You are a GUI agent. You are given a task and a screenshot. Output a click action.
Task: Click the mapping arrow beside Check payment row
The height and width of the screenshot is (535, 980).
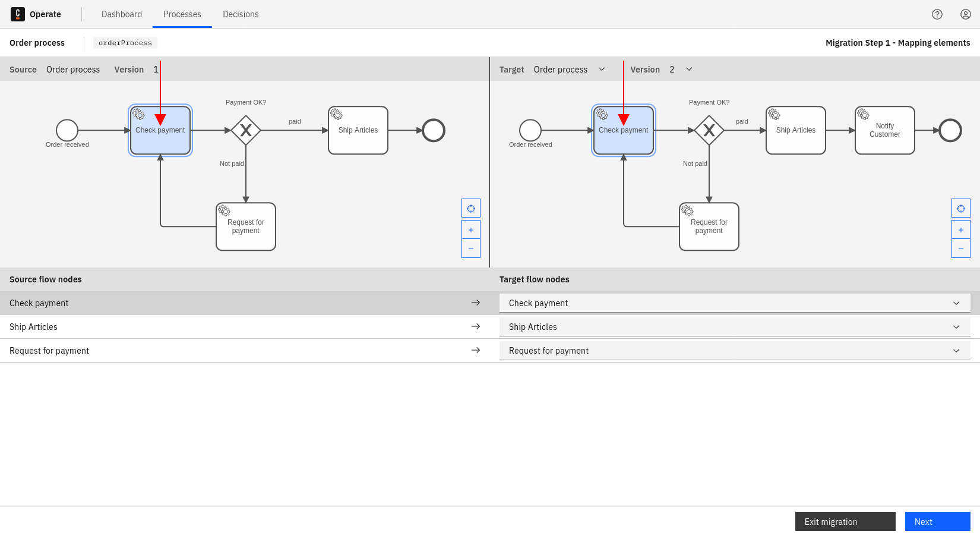coord(476,303)
